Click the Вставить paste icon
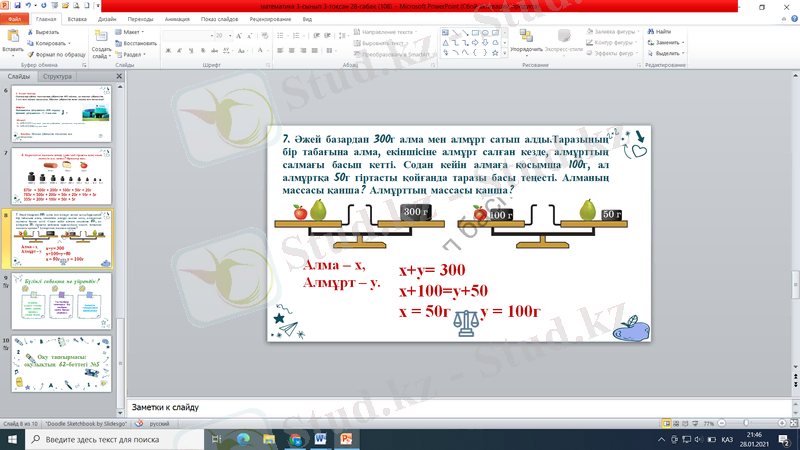 coord(13,39)
